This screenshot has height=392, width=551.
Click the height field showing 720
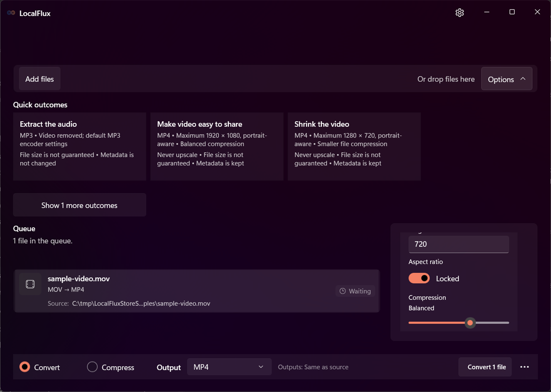point(459,244)
